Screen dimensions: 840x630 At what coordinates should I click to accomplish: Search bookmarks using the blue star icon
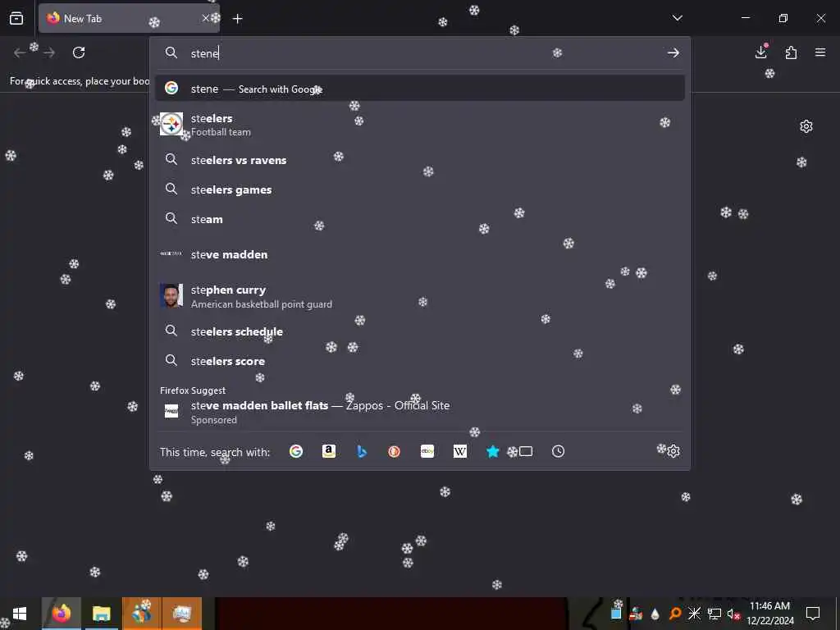coord(493,452)
